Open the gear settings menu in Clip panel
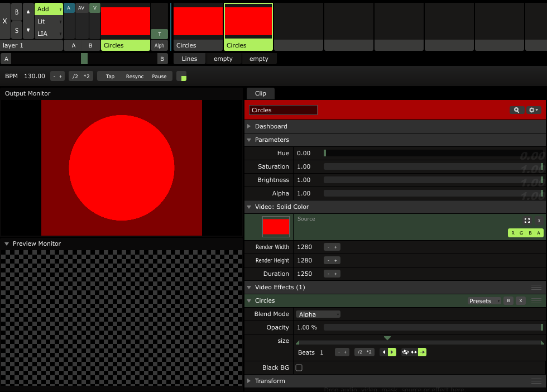Viewport: 547px width, 392px height. click(534, 111)
